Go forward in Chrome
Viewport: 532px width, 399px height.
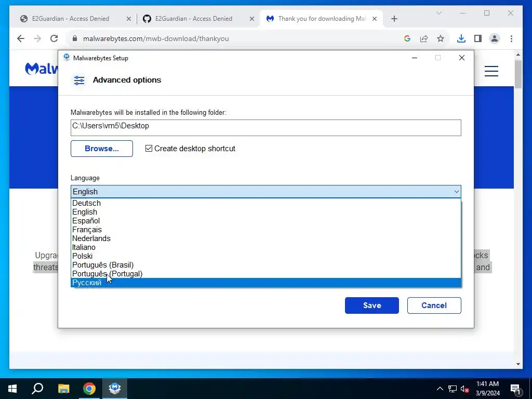click(37, 38)
